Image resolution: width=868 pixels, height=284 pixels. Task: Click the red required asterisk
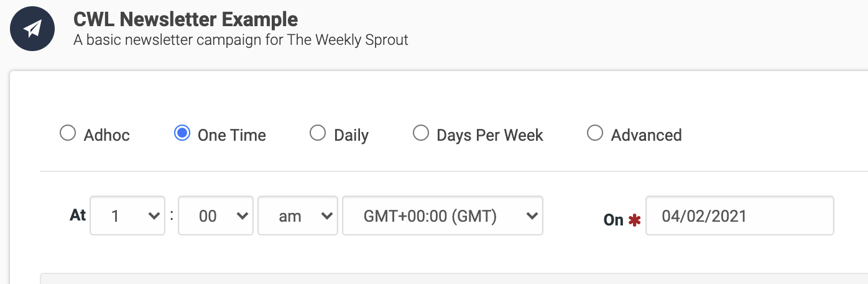(x=634, y=220)
